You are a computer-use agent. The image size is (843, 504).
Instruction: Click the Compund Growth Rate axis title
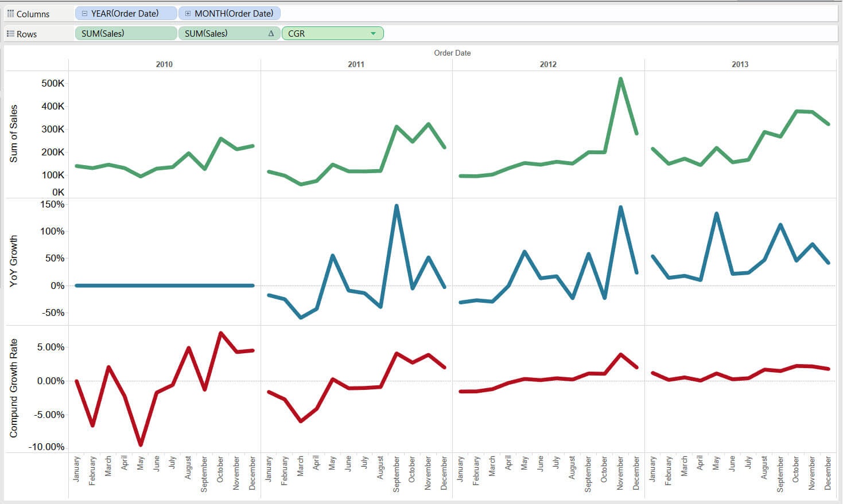(14, 388)
